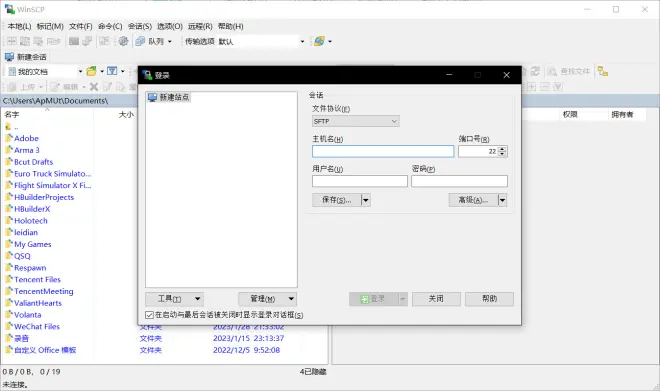Open the 选项 options menu
Screen dimensions: 660x391
[x=170, y=27]
